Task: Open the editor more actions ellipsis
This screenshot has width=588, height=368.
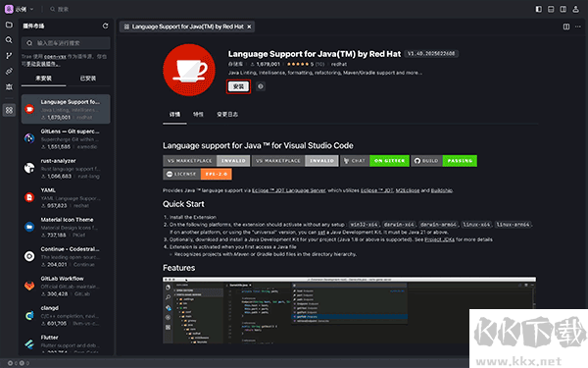Action: pos(578,26)
